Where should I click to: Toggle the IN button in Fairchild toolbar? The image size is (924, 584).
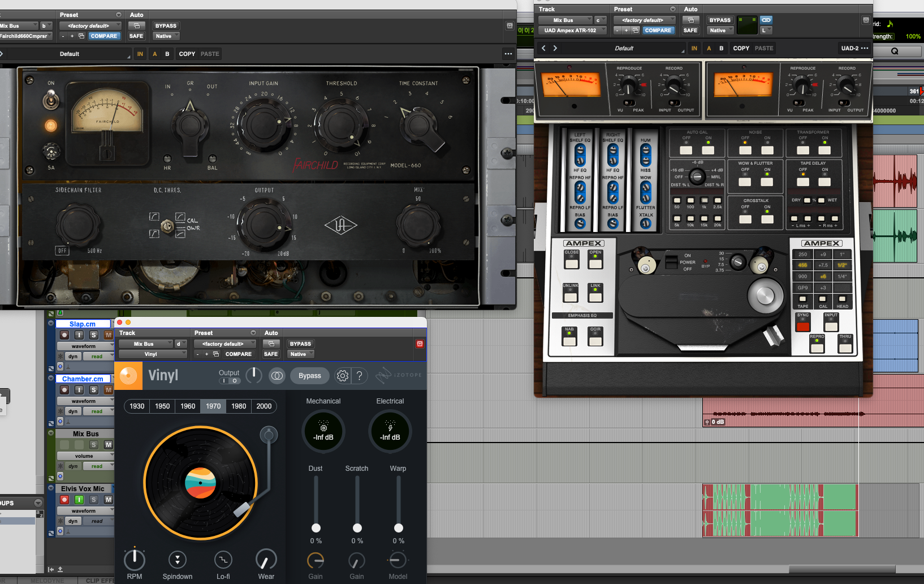(140, 54)
